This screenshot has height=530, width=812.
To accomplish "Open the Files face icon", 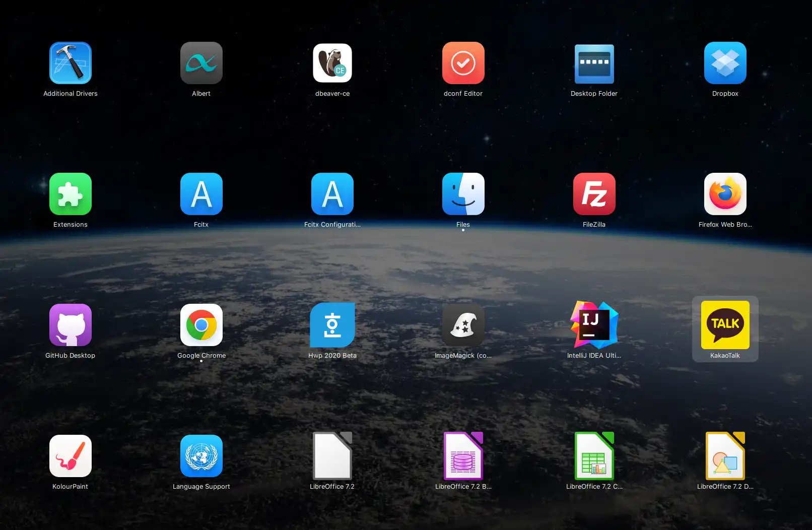I will tap(463, 194).
